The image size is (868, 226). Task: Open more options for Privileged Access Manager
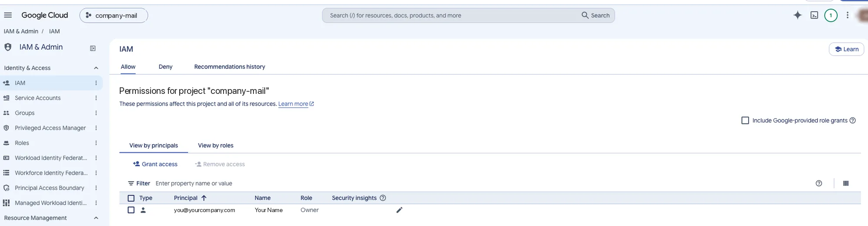coord(96,128)
